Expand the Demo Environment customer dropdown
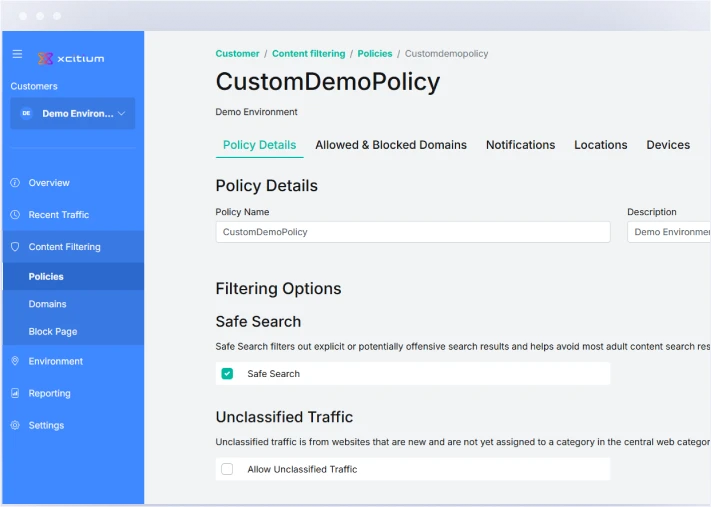This screenshot has width=711, height=507. (121, 114)
